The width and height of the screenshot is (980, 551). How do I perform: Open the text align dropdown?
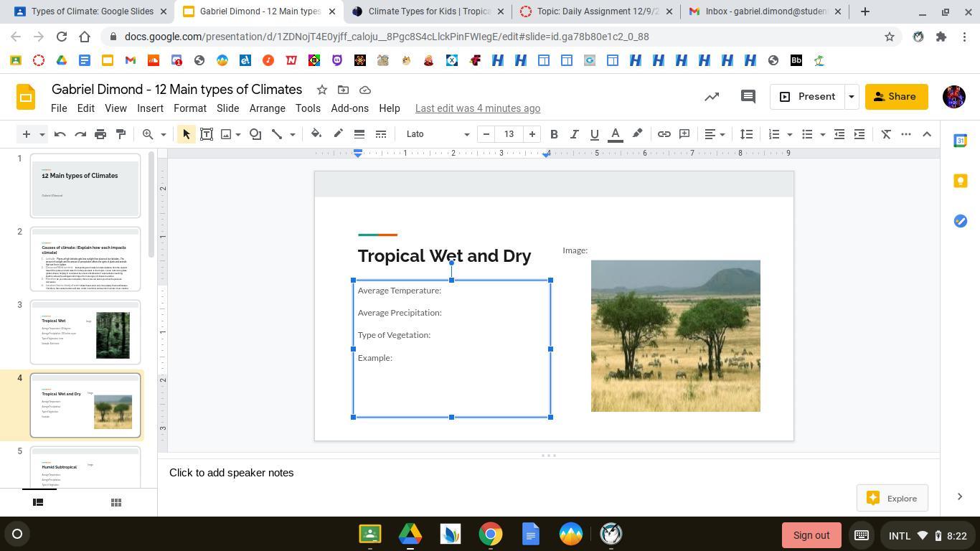click(x=715, y=134)
